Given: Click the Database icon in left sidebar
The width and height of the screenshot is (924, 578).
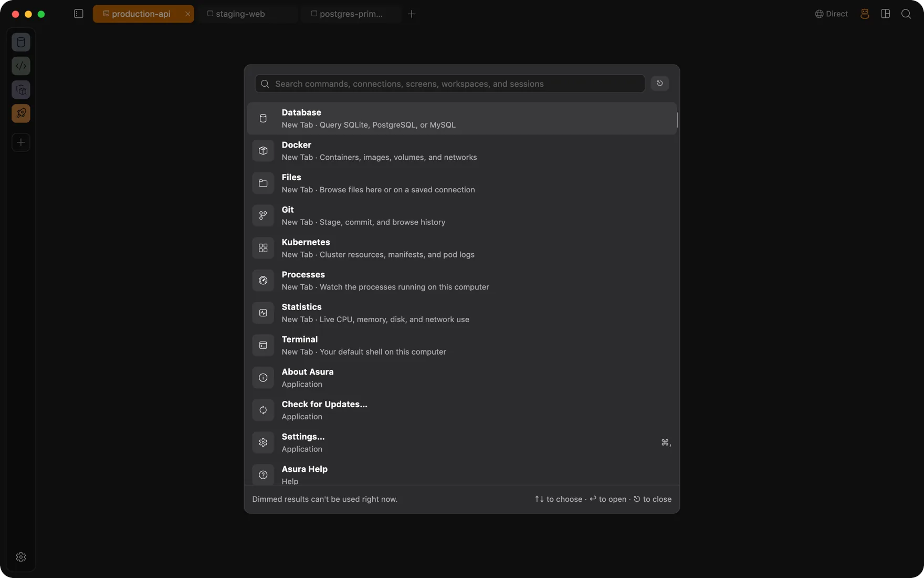Looking at the screenshot, I should click(21, 42).
